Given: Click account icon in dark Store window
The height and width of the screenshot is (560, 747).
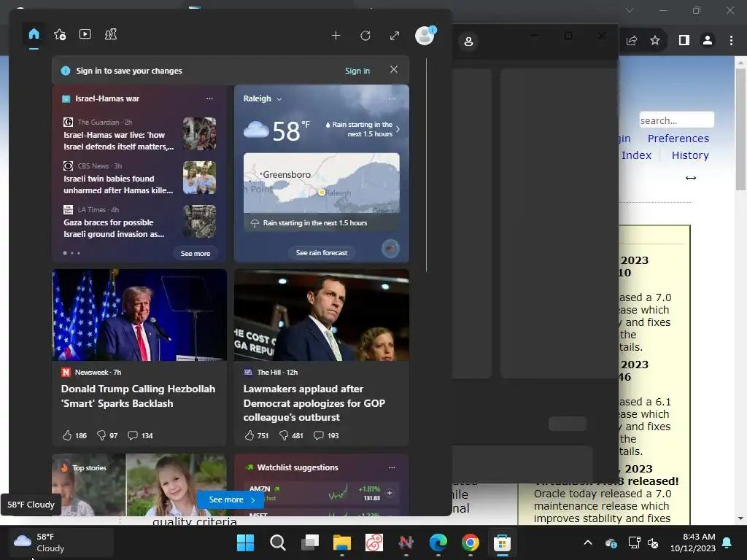Looking at the screenshot, I should point(468,42).
